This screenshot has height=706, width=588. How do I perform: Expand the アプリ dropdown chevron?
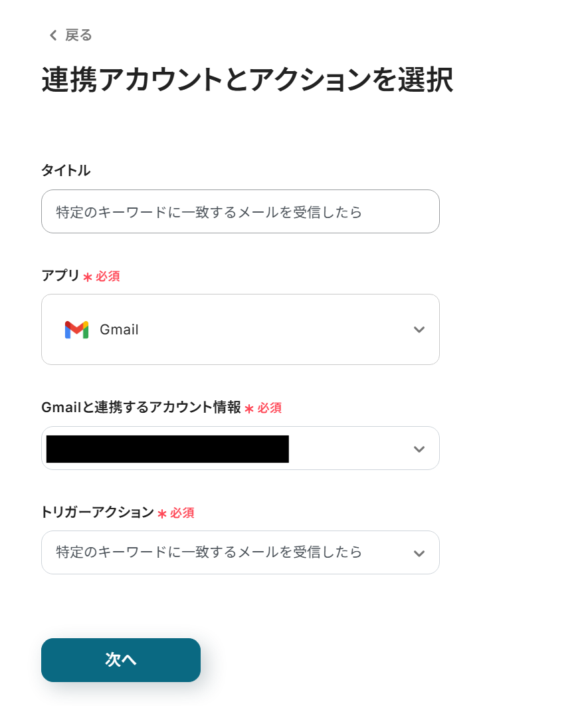pyautogui.click(x=419, y=330)
